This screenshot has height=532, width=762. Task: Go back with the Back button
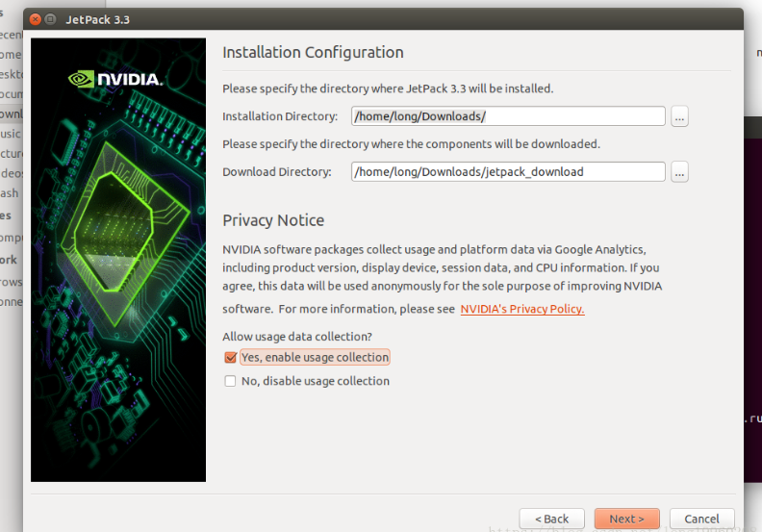point(551,519)
